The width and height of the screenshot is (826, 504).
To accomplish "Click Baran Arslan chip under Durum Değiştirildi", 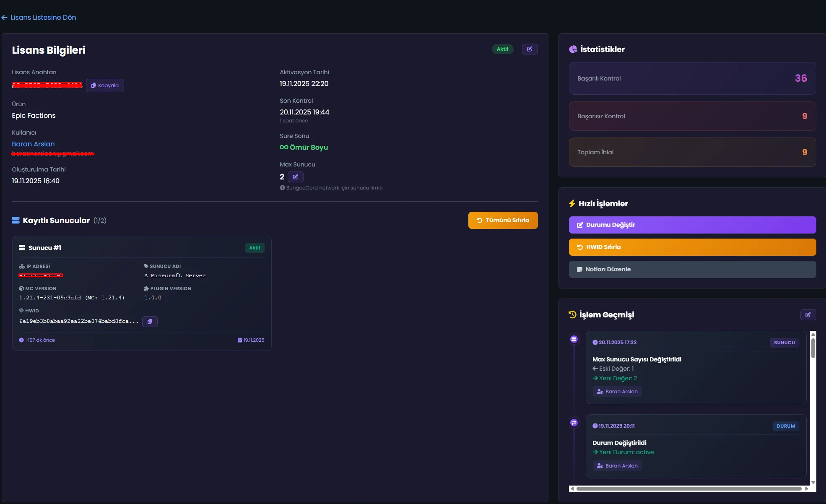I will (617, 466).
